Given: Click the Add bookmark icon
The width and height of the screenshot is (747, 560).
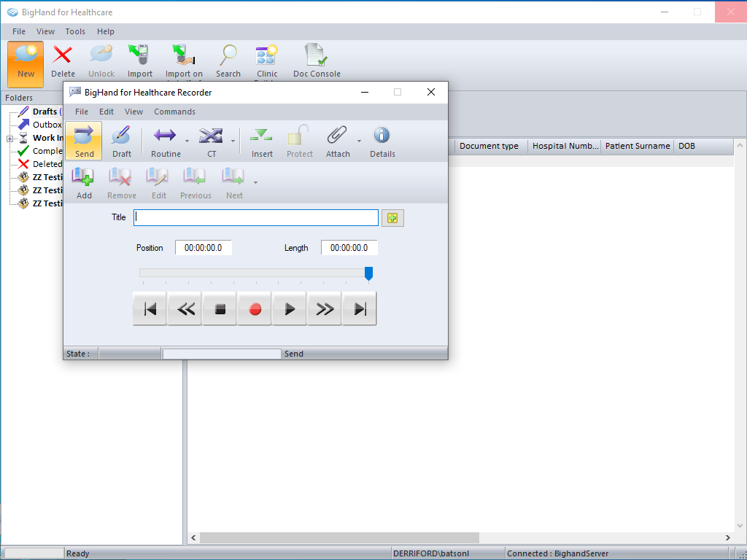Looking at the screenshot, I should [83, 177].
